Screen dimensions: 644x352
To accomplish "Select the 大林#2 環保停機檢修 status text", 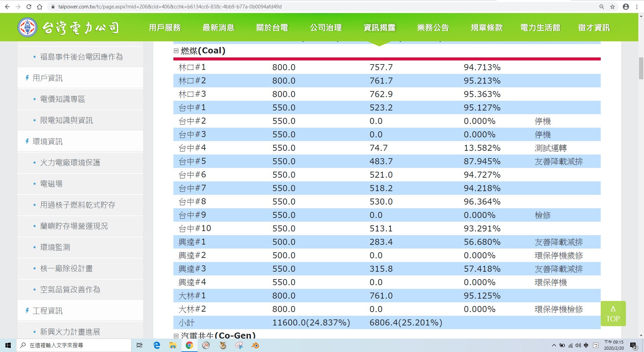I will click(x=559, y=309).
